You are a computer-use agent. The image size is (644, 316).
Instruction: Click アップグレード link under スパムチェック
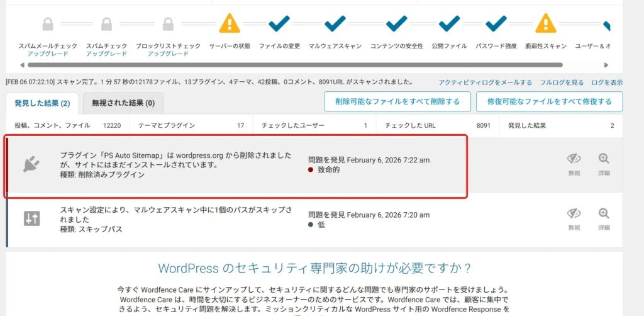pyautogui.click(x=106, y=54)
